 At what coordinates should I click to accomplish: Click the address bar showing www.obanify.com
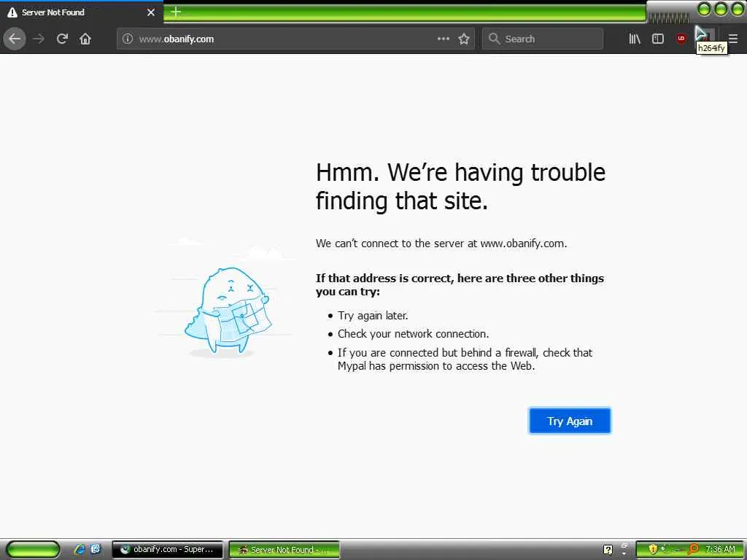coord(295,39)
